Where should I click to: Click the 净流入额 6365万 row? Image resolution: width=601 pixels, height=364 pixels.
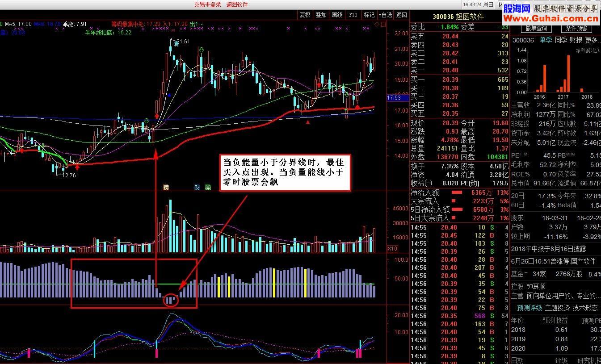point(459,192)
